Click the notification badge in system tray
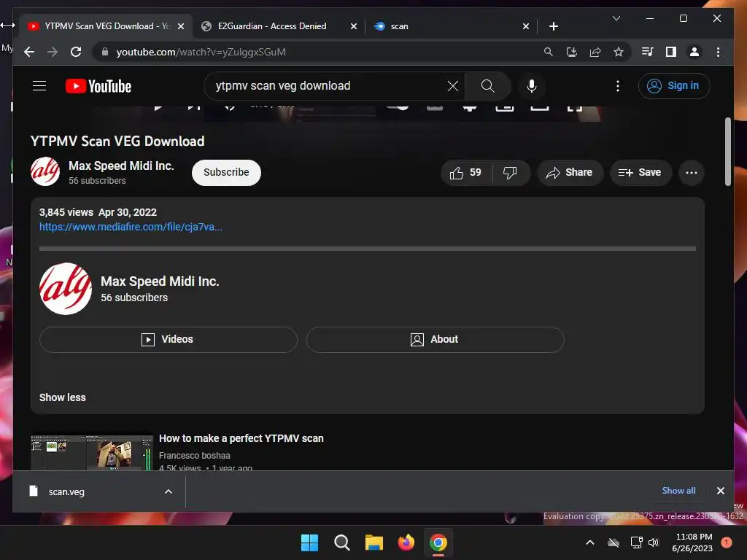Viewport: 747px width, 560px height. point(726,542)
